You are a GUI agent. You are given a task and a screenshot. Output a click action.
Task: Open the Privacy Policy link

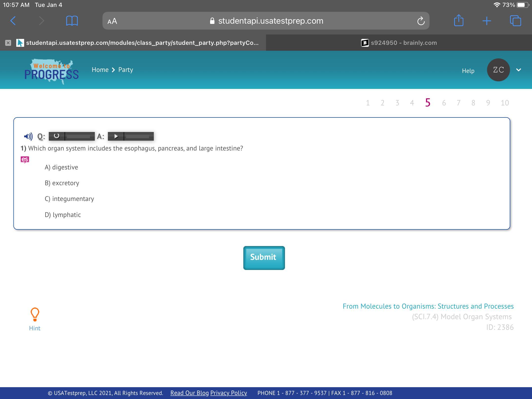(x=229, y=393)
